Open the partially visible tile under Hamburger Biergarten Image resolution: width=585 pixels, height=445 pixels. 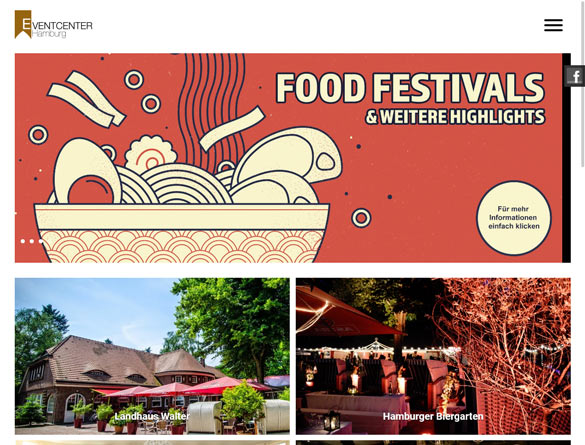433,443
